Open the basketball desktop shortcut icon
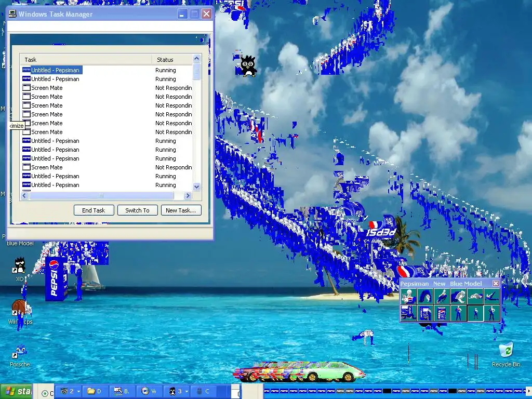 click(20, 312)
